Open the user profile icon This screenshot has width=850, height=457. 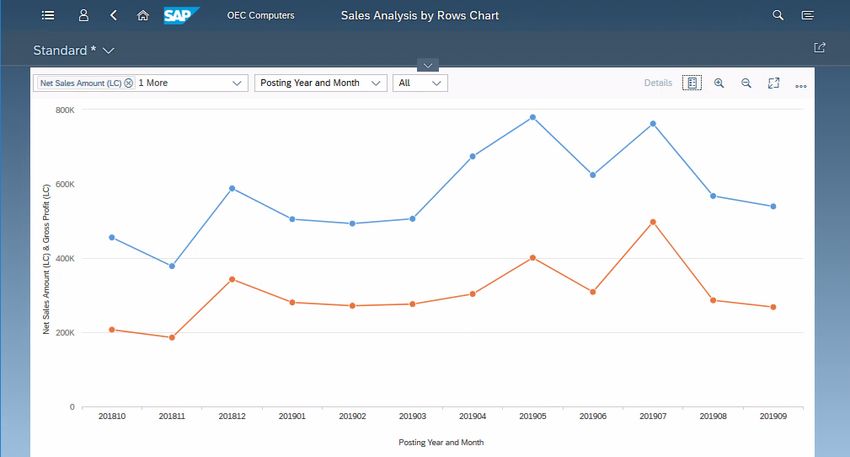[84, 16]
